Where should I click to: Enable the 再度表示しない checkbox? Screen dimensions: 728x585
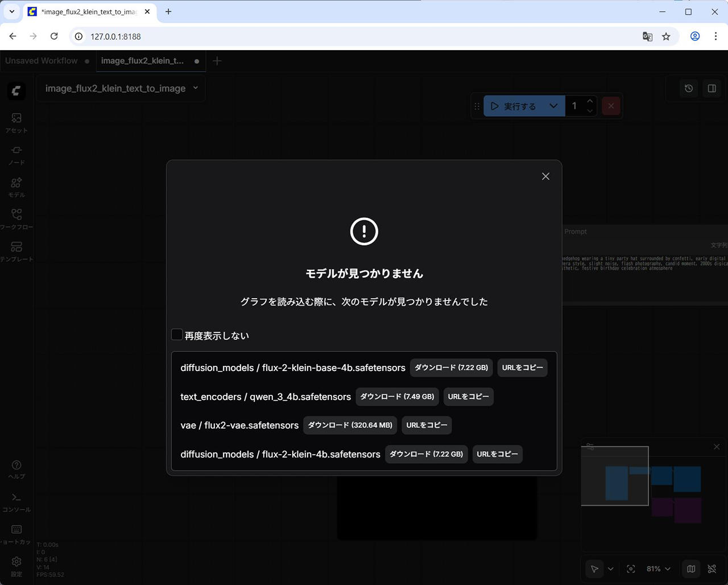tap(177, 335)
